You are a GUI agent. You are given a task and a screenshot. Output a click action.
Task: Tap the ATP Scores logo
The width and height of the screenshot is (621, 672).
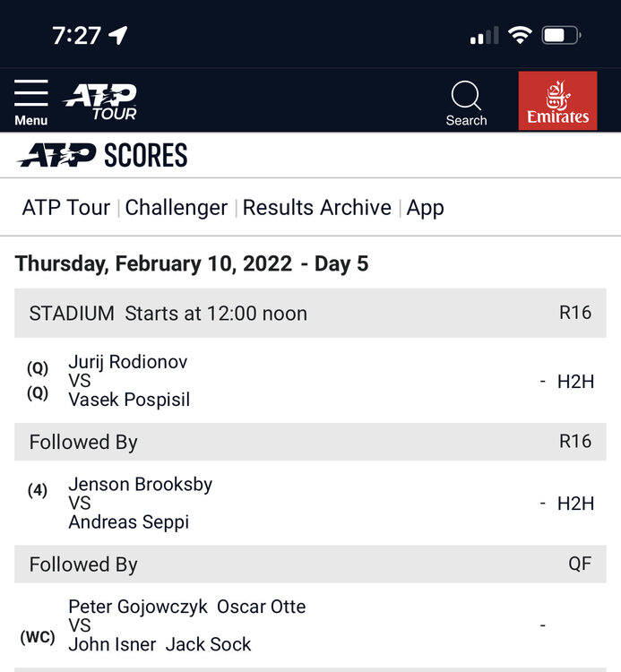102,155
